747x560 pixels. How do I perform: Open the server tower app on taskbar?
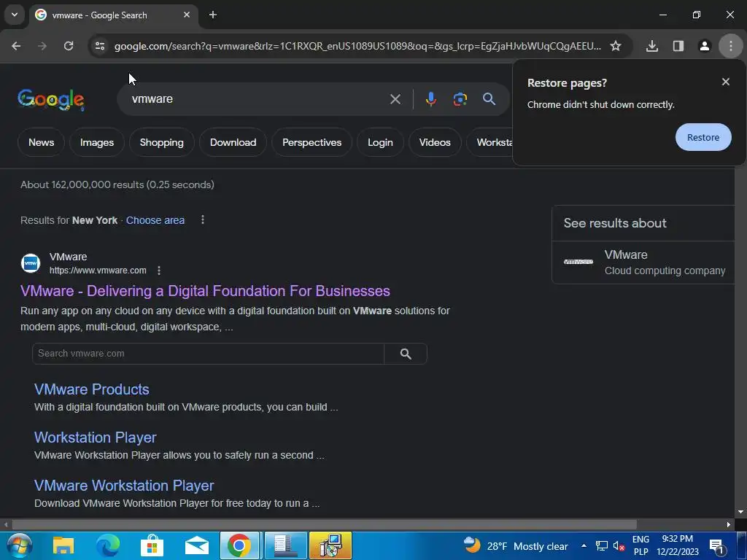(x=285, y=545)
